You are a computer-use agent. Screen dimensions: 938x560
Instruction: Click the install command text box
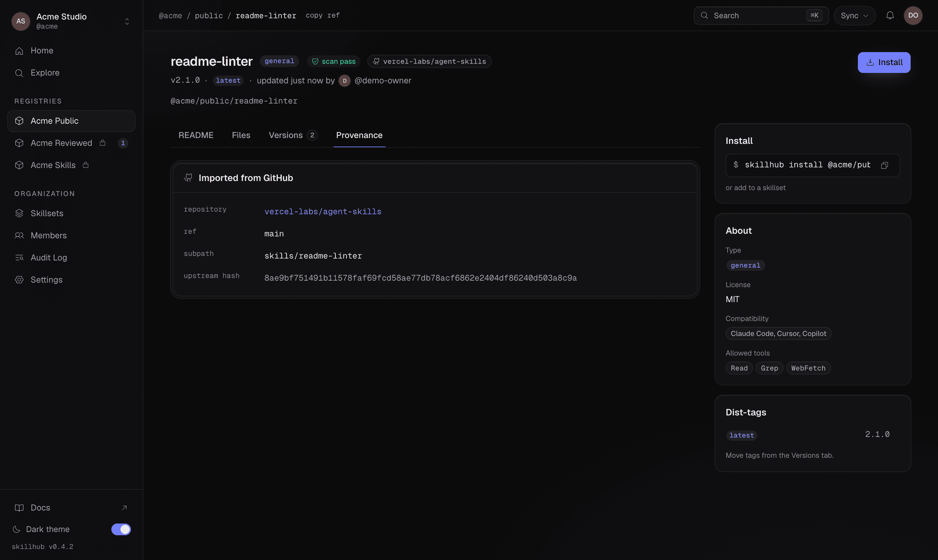click(812, 165)
